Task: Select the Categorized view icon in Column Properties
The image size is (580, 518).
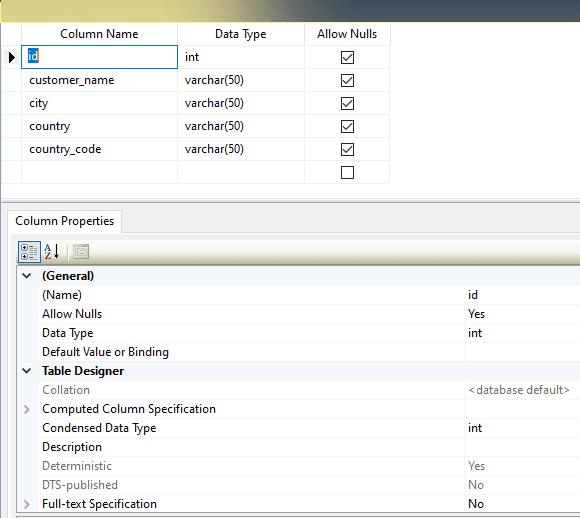Action: (x=29, y=252)
